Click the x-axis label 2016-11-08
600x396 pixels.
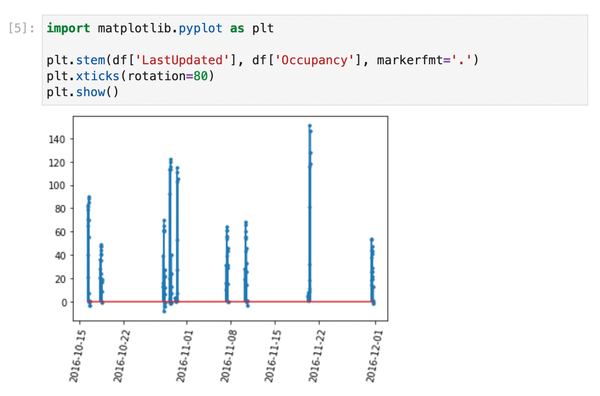(228, 355)
